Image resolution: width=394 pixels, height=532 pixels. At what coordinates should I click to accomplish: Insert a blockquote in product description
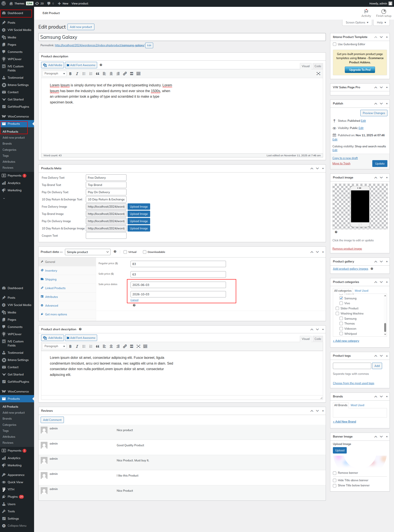(98, 74)
